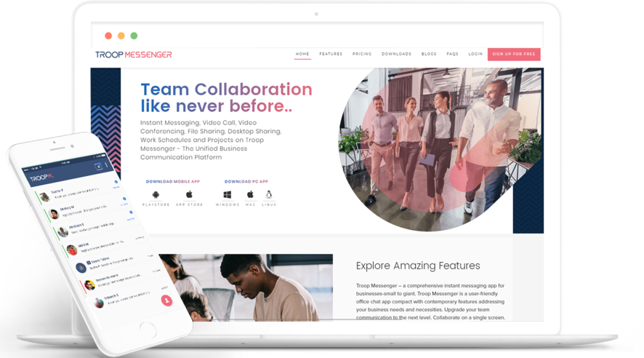Viewport: 644px width, 358px height.
Task: Open the Pricing page
Action: pos(362,55)
